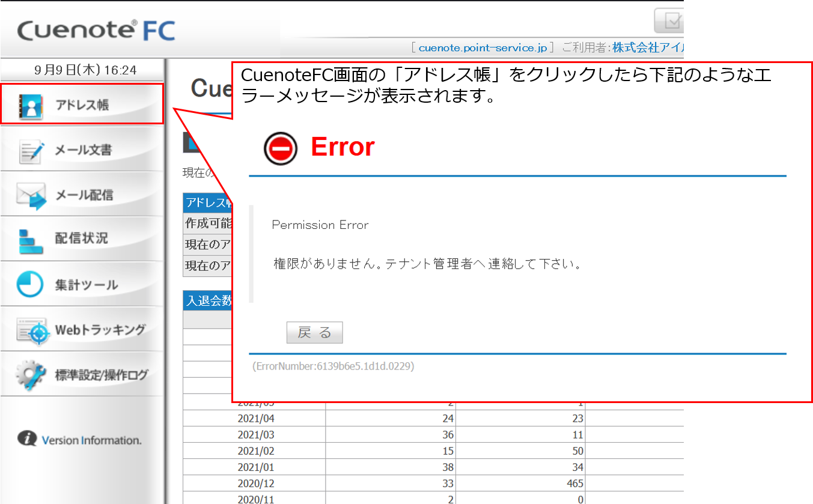Click the 権限がありません error message text
Screen dimensions: 813x504
click(x=403, y=263)
